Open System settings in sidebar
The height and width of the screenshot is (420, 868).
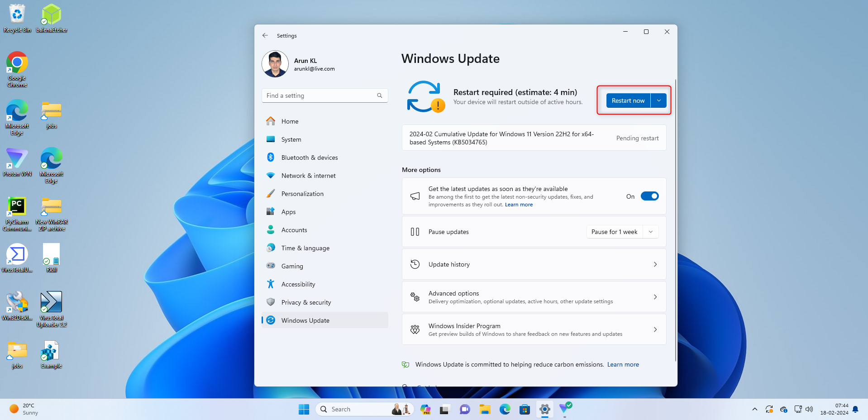pos(324,139)
